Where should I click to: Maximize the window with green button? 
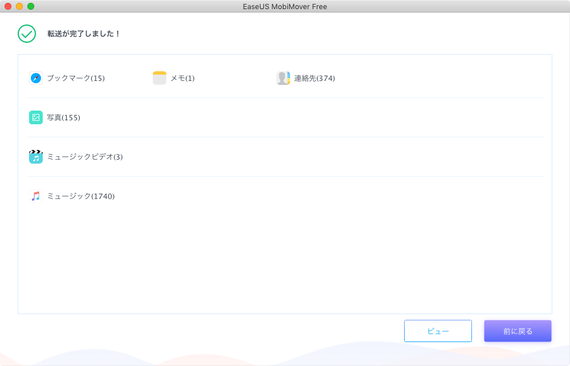tap(31, 6)
